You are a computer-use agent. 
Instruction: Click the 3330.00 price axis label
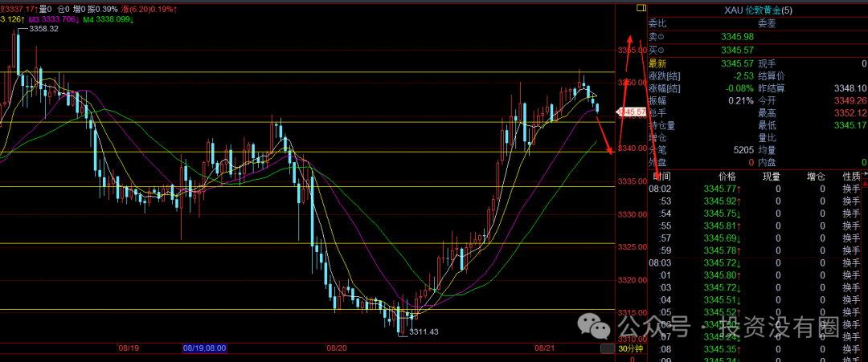point(632,214)
